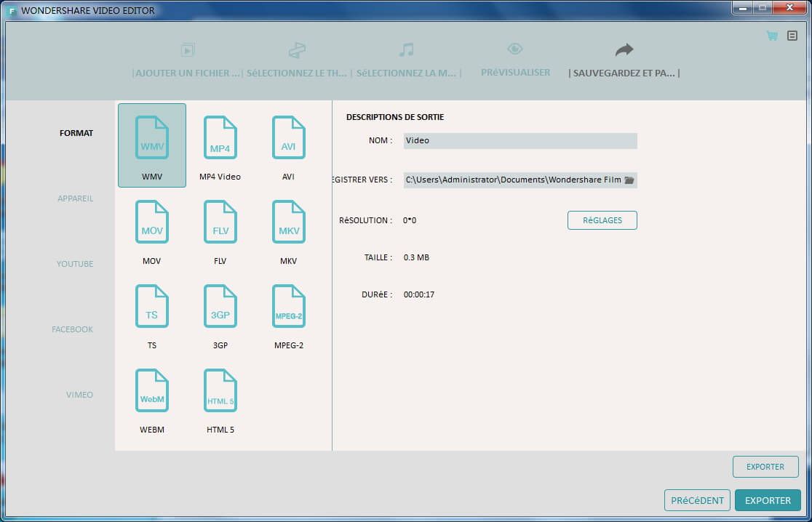Choose the MP4 Video format

pos(220,137)
